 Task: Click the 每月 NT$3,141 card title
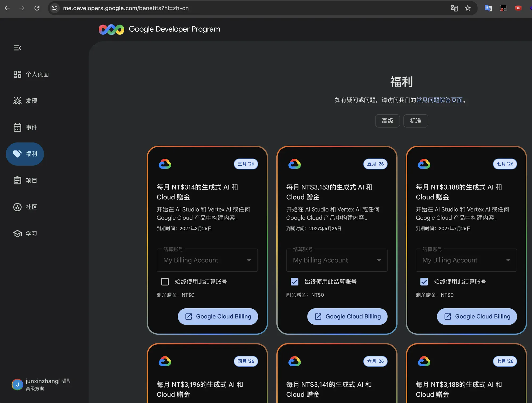point(329,389)
